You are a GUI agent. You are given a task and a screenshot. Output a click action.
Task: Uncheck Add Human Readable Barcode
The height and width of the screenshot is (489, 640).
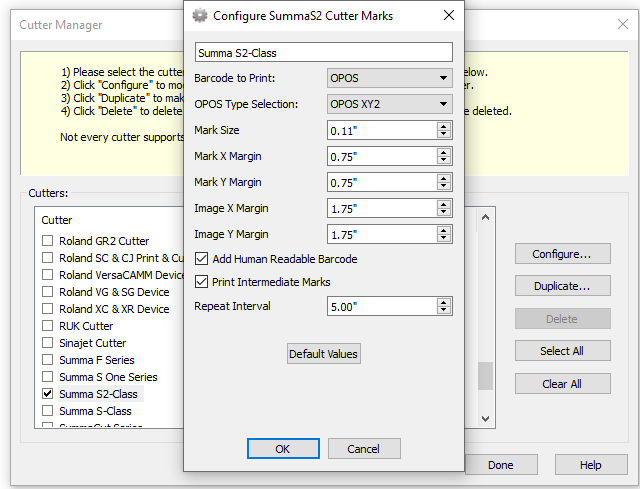(202, 259)
